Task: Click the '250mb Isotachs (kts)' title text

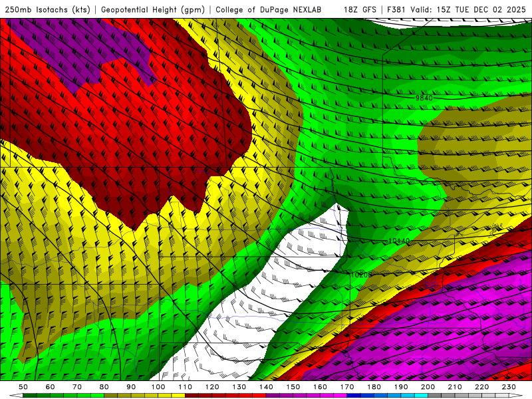Action: (x=48, y=9)
